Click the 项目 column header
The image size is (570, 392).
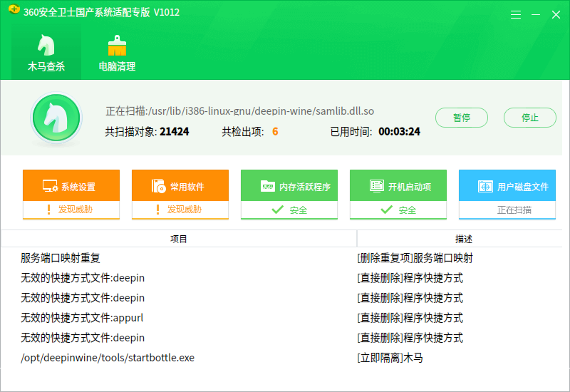coord(179,239)
